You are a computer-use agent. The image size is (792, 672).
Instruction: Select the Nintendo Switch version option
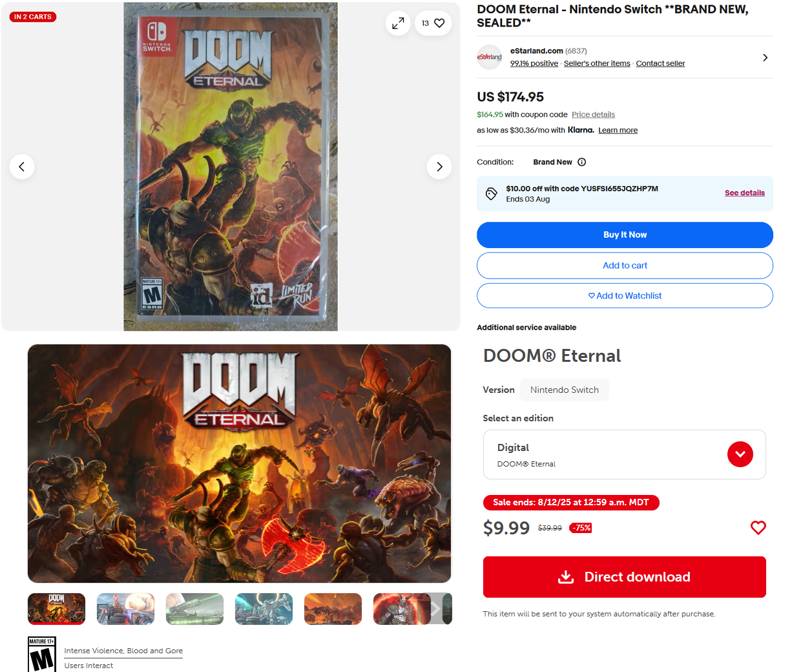click(x=564, y=390)
